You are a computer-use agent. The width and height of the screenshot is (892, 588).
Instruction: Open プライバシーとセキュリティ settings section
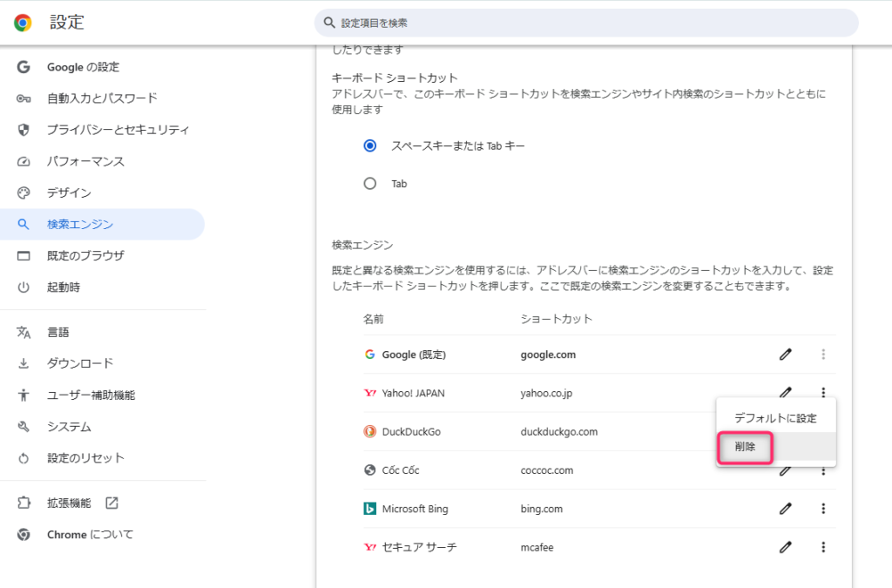(x=118, y=130)
